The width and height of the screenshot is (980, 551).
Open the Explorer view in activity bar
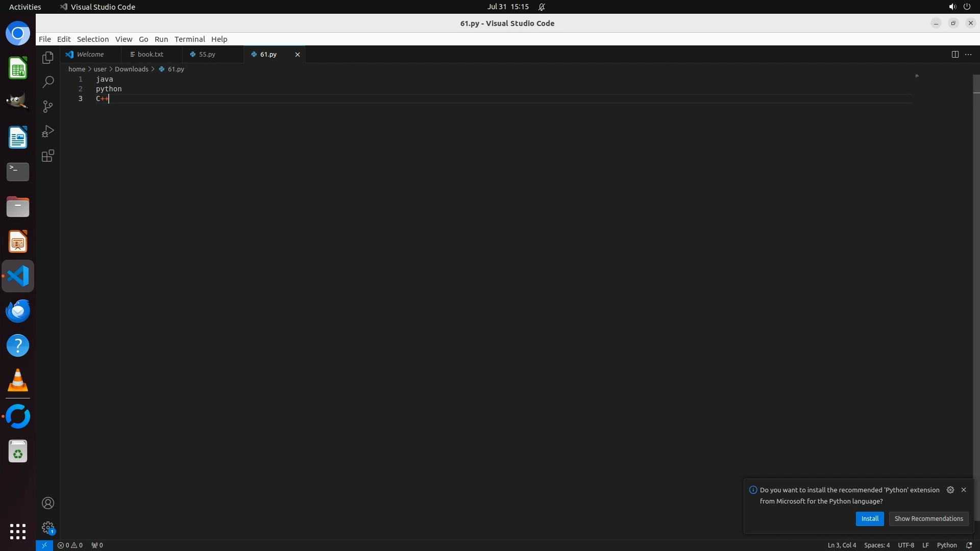(47, 58)
